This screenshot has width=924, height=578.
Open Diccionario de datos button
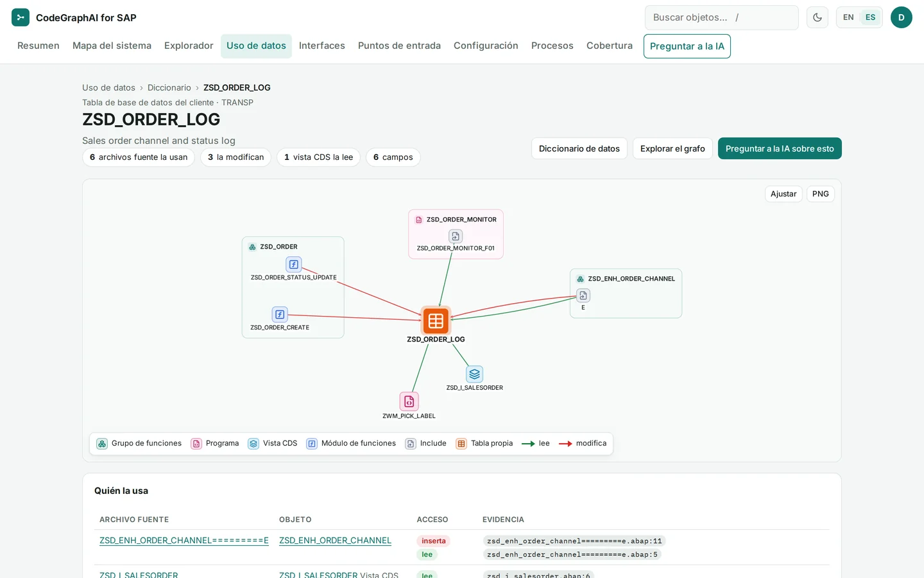(579, 148)
